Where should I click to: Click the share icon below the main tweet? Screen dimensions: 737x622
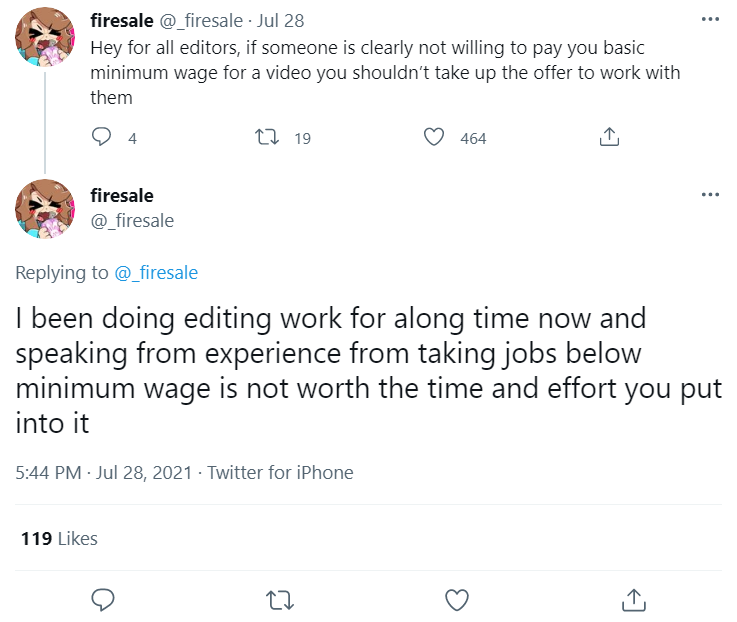click(634, 600)
